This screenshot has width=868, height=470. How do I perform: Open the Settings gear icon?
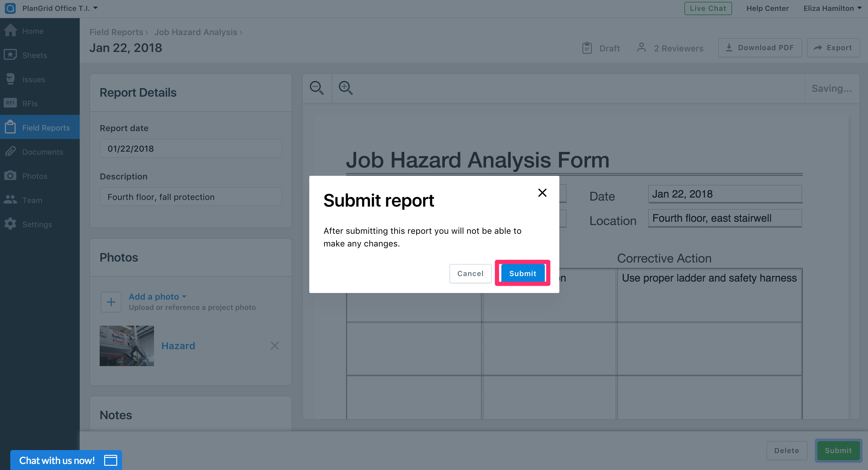[x=11, y=224]
